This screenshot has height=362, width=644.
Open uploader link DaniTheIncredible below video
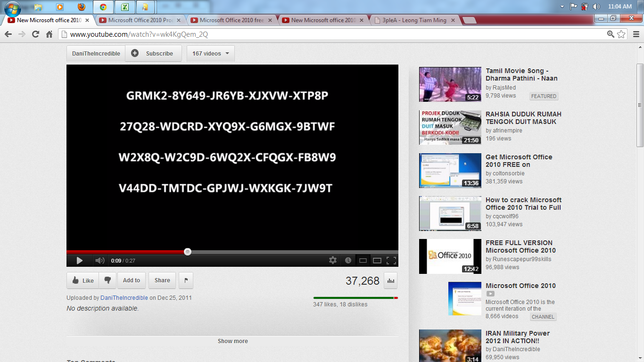point(124,298)
